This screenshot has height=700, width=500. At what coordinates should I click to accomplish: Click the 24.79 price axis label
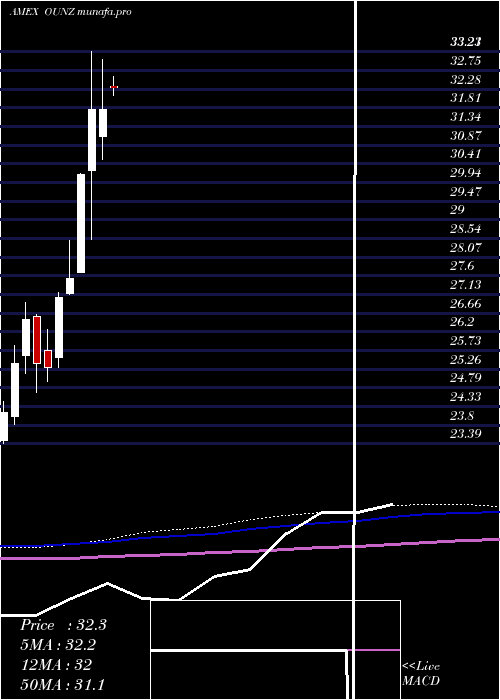[x=466, y=378]
